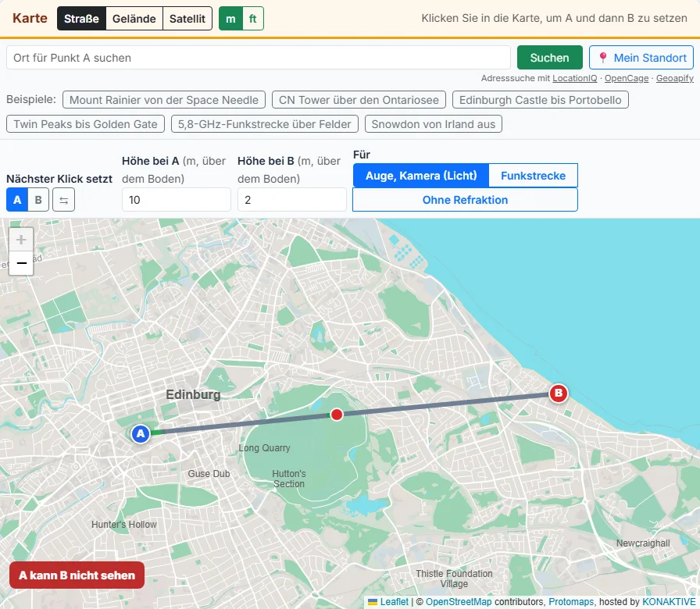Open the LocationIQ link
700x609 pixels.
click(x=574, y=79)
